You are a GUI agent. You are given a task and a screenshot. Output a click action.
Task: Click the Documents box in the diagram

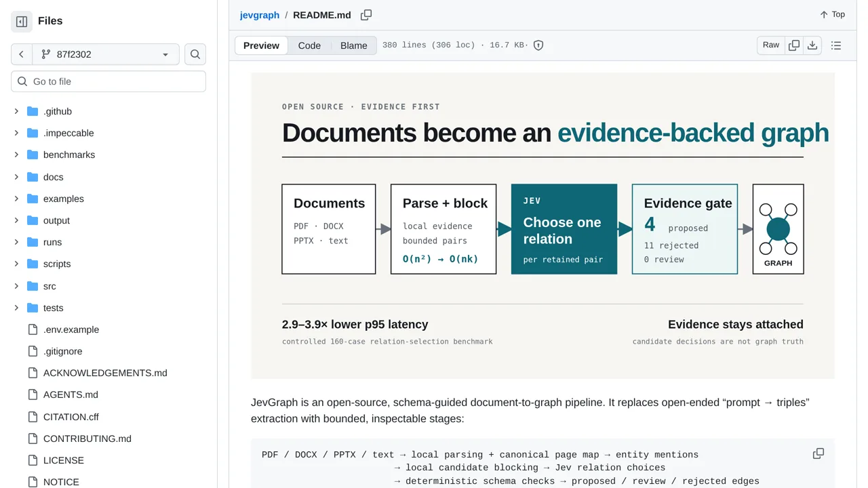tap(329, 229)
